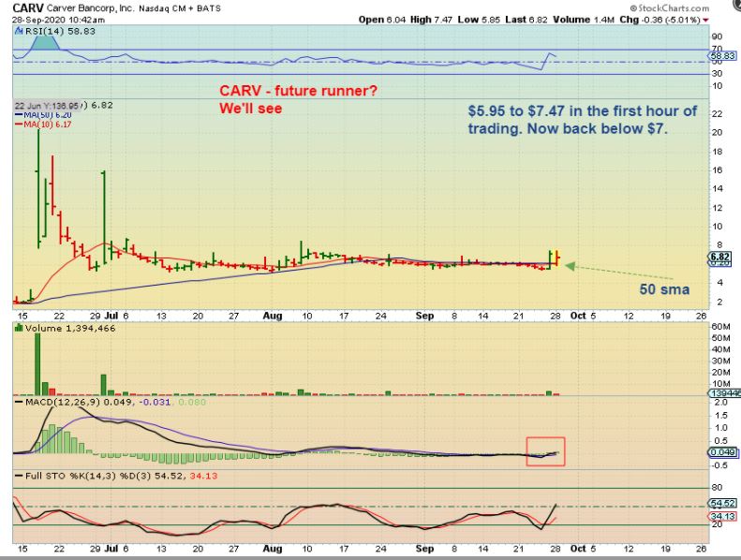Click the -0.031 MACD signal value
Image resolution: width=741 pixels, height=560 pixels.
coord(154,402)
